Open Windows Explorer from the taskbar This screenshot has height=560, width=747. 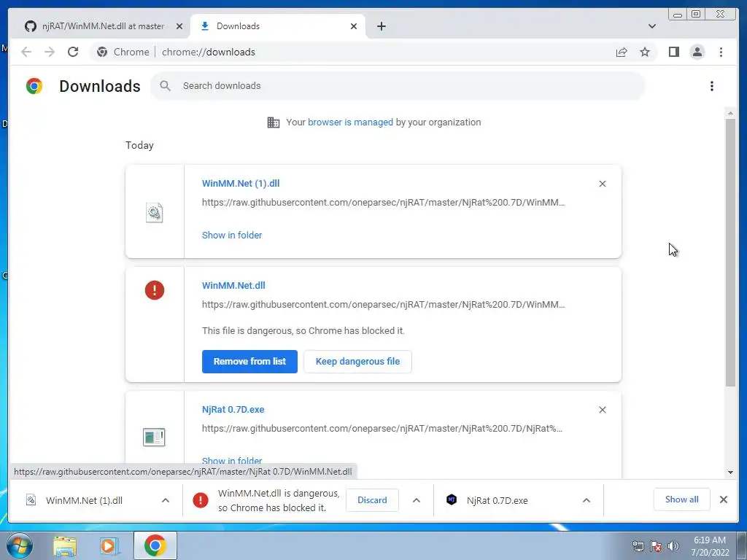pyautogui.click(x=64, y=546)
